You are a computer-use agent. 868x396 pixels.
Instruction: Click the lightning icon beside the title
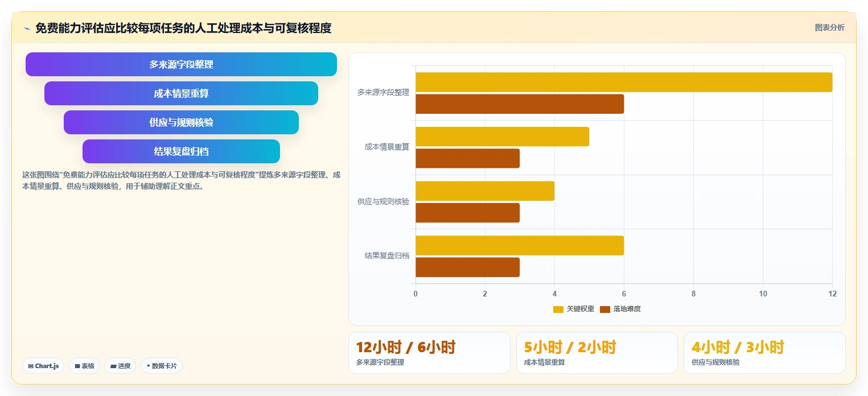(x=27, y=28)
